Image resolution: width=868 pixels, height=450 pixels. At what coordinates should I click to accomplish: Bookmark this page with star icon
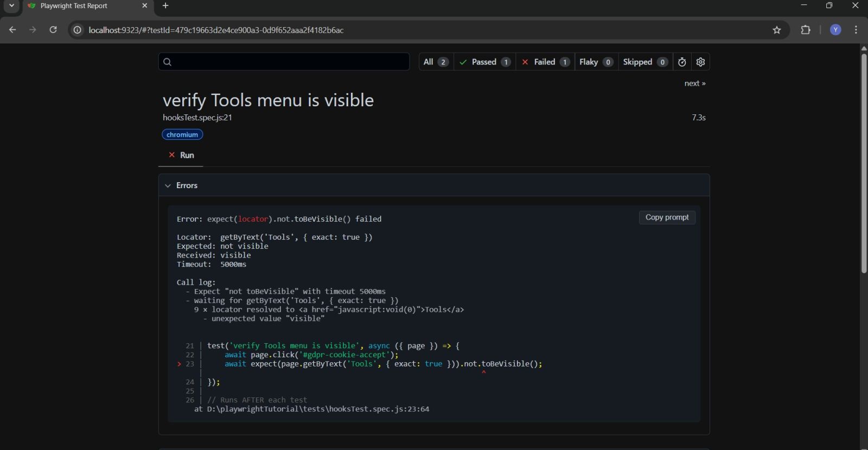(777, 30)
